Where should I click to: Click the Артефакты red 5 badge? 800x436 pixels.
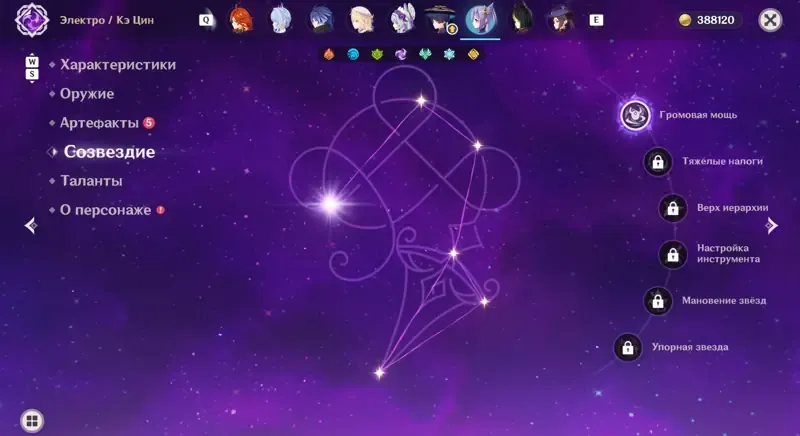coord(149,122)
